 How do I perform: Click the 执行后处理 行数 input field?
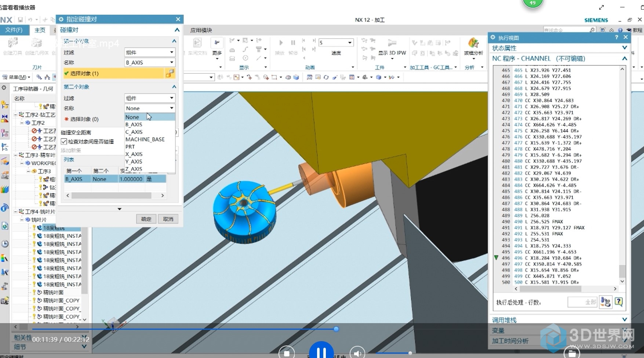point(583,302)
